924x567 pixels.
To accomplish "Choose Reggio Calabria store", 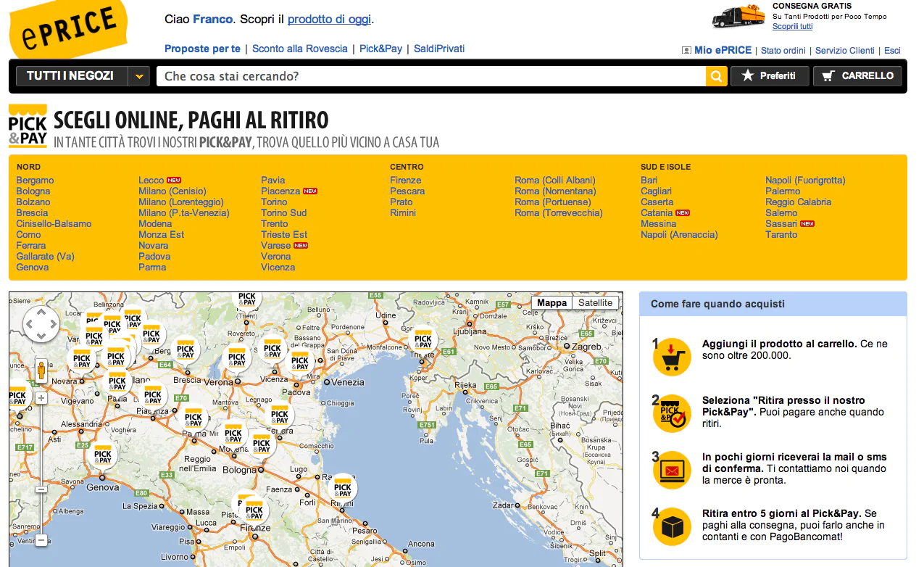I will click(798, 202).
